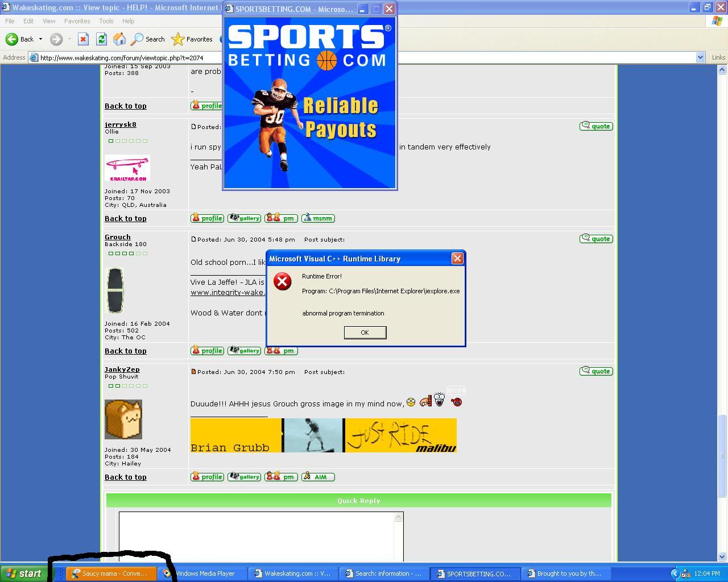Click Back to top under JankyZep's post
This screenshot has height=582, width=728.
click(126, 477)
